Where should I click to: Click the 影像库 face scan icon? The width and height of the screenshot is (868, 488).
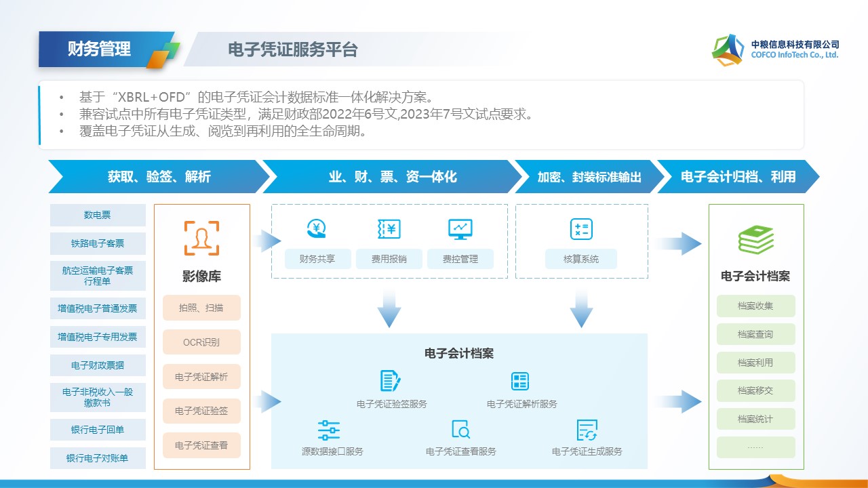click(201, 238)
